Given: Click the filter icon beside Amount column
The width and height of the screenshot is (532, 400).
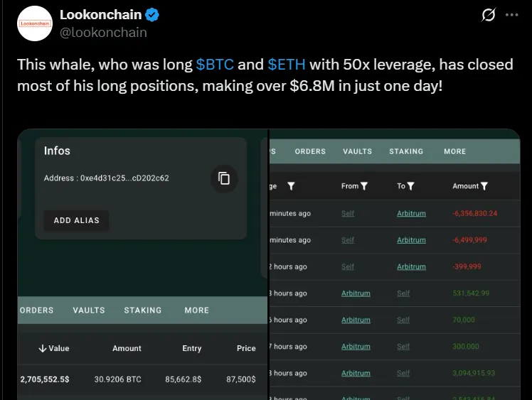Looking at the screenshot, I should pyautogui.click(x=484, y=186).
